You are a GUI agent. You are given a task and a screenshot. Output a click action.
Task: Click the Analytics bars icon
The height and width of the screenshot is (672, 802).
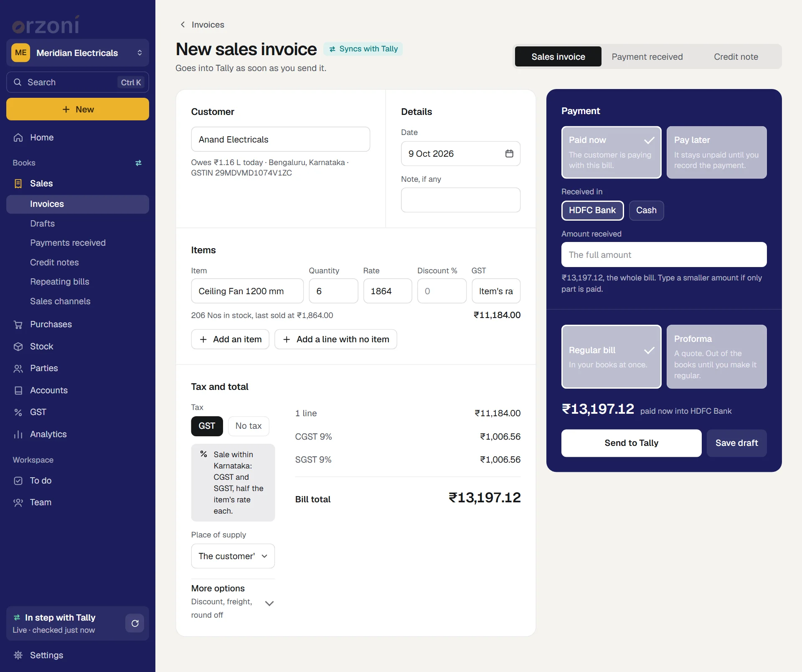pyautogui.click(x=18, y=435)
